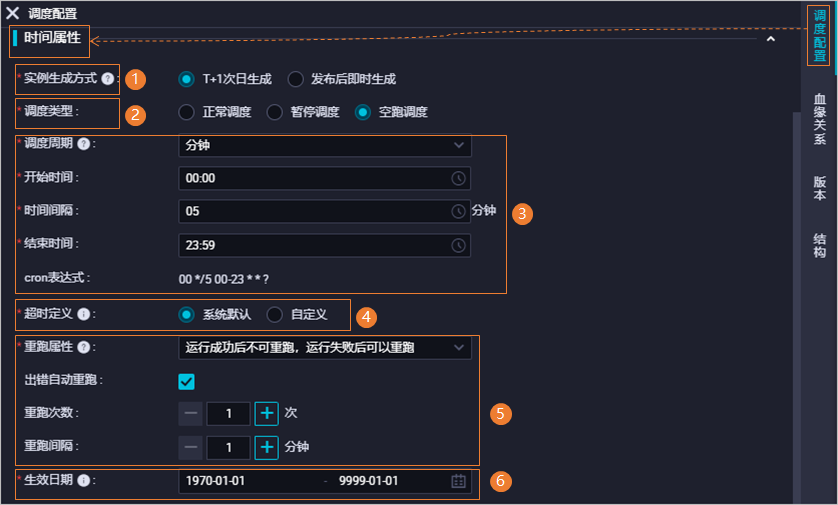Click 时间属性 section header
This screenshot has height=505, width=838.
[52, 38]
